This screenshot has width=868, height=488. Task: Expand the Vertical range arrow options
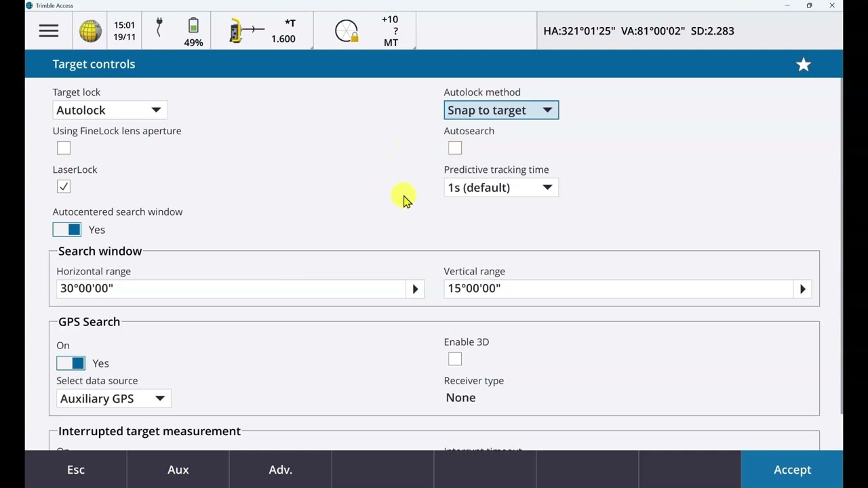coord(802,289)
